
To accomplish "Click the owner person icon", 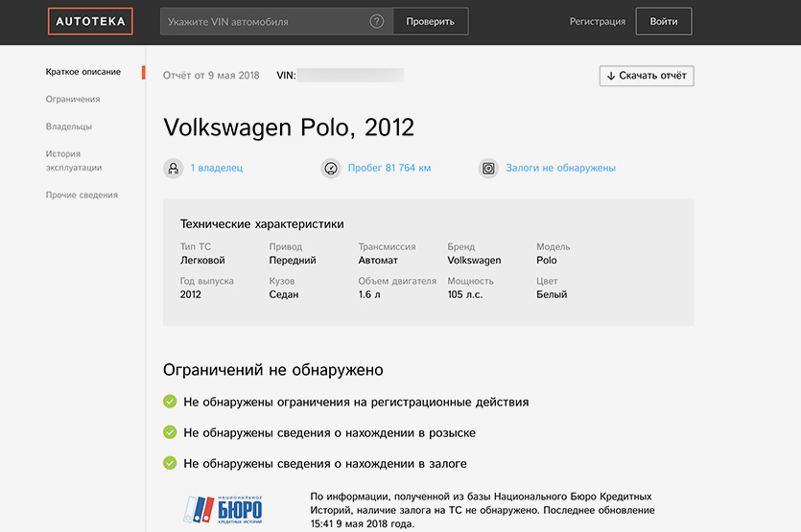I will coord(174,168).
